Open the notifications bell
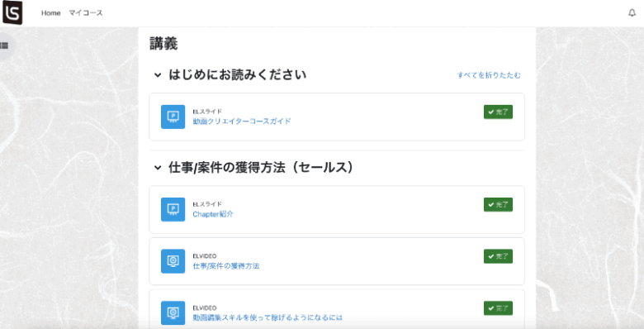The height and width of the screenshot is (329, 644). click(x=632, y=12)
